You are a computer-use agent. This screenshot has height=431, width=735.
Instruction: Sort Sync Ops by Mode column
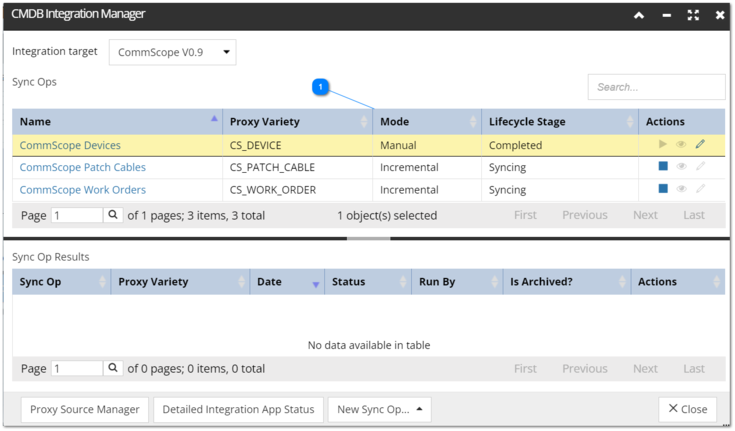pyautogui.click(x=427, y=121)
